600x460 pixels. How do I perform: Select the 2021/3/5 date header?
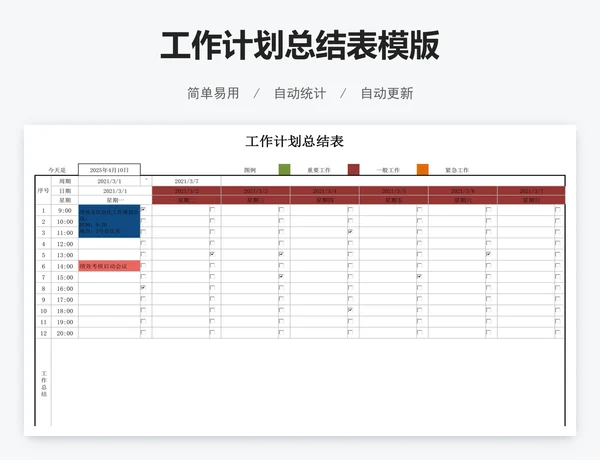click(394, 191)
